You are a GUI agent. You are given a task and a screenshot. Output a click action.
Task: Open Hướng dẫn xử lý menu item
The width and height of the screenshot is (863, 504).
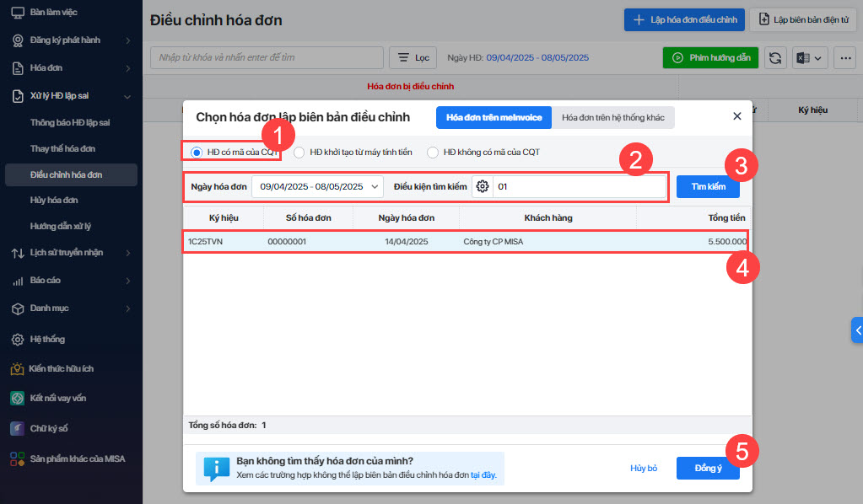tap(61, 226)
